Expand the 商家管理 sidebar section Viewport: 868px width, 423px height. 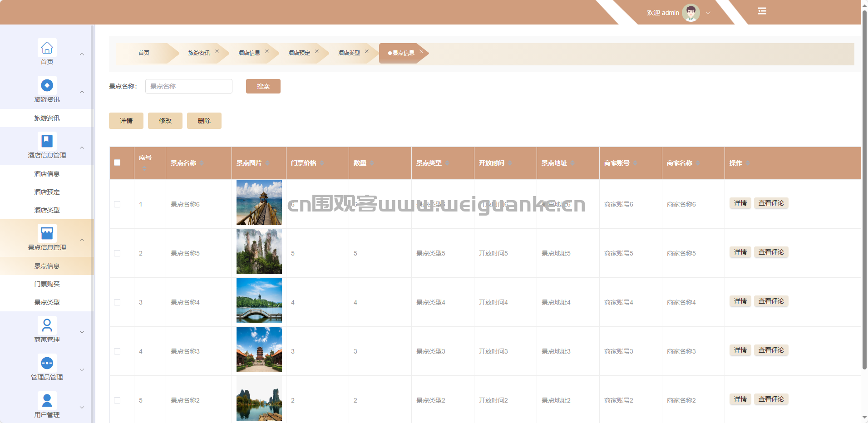82,332
